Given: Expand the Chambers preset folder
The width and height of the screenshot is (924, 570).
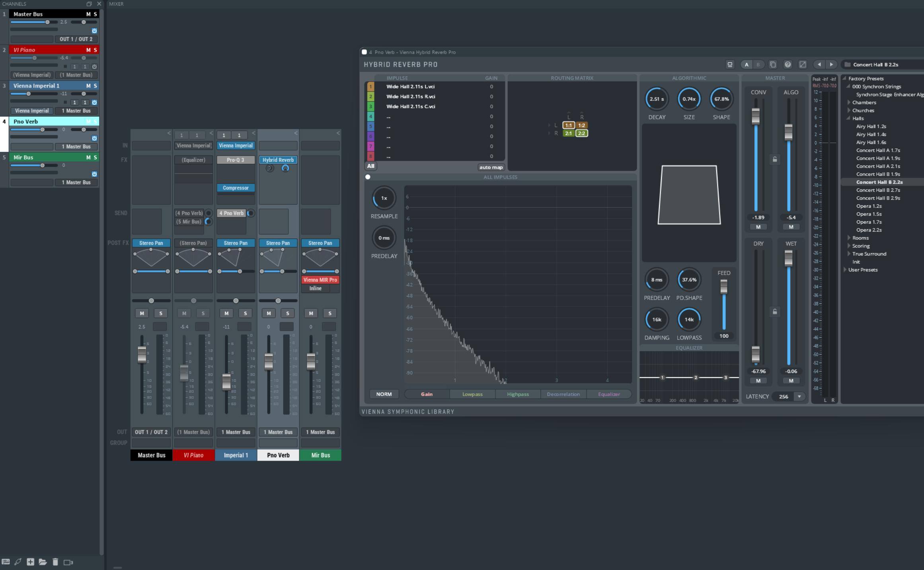Looking at the screenshot, I should [849, 103].
